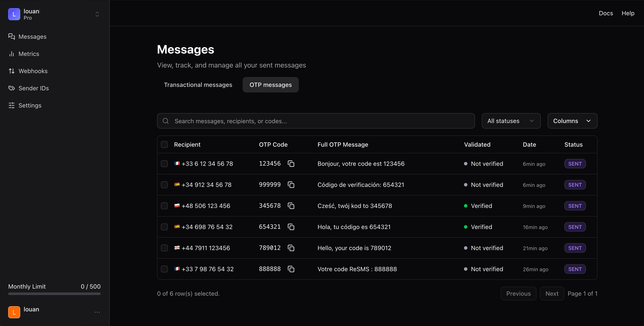
Task: Expand the Columns dropdown
Action: [572, 121]
